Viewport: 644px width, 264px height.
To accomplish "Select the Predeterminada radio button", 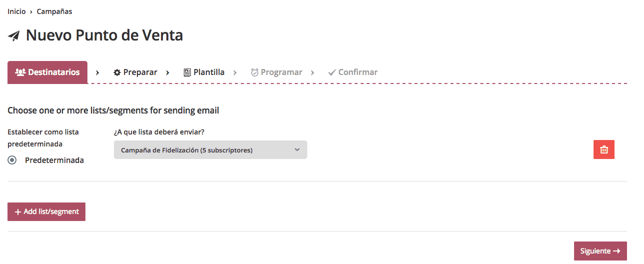I will click(x=12, y=160).
